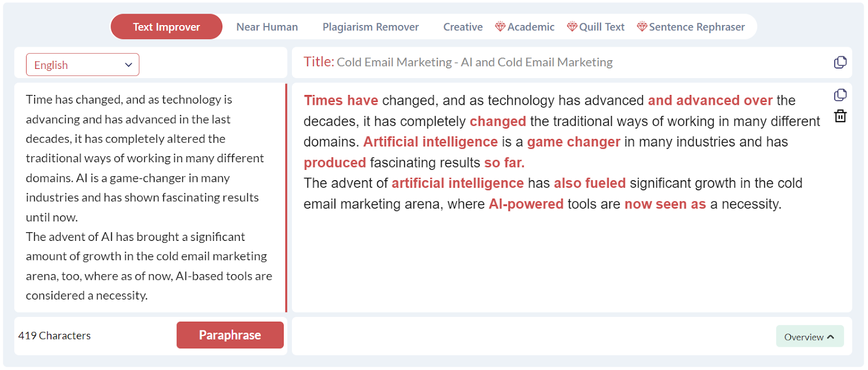Click the highlighted phrase "Artificial intelligence" in the output

[x=430, y=142]
